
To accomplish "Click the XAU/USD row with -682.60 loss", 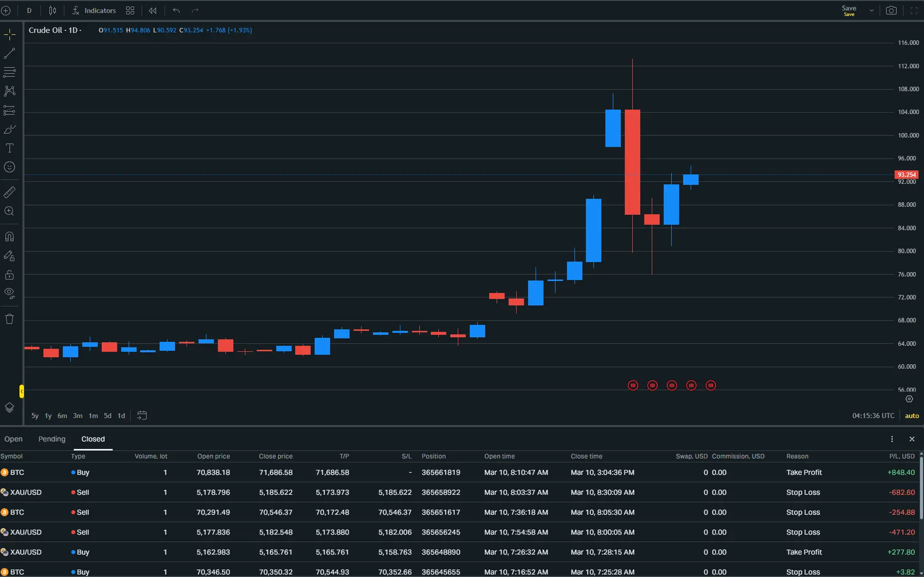I will click(459, 492).
